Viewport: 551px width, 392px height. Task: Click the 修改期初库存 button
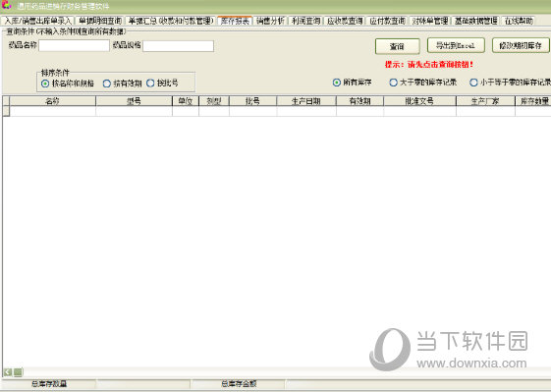521,45
